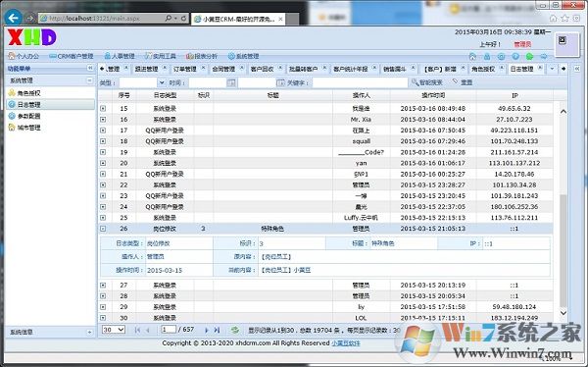
Task: Close the 日志管理 tab
Action: (x=540, y=68)
